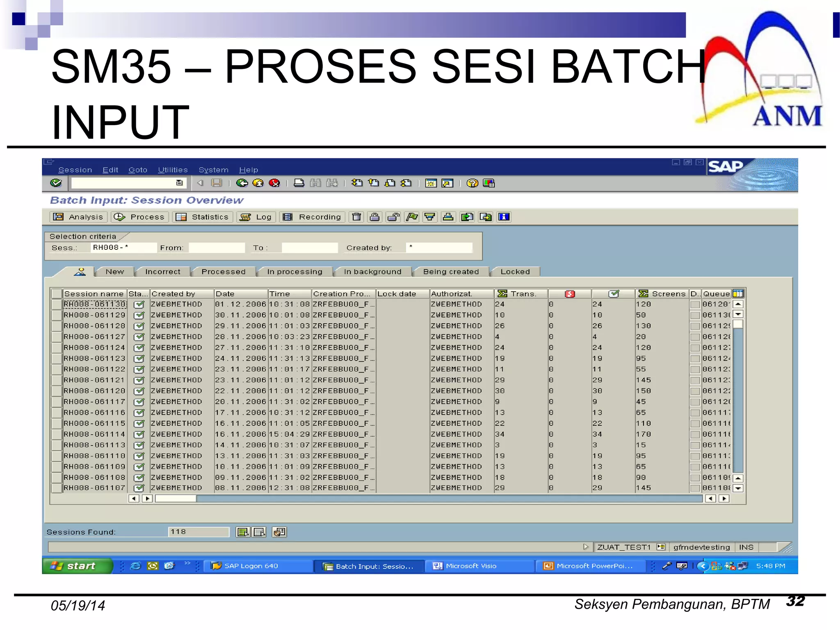Click the Lock session padlock icon
Viewport: 840px width, 630px height.
[x=374, y=217]
